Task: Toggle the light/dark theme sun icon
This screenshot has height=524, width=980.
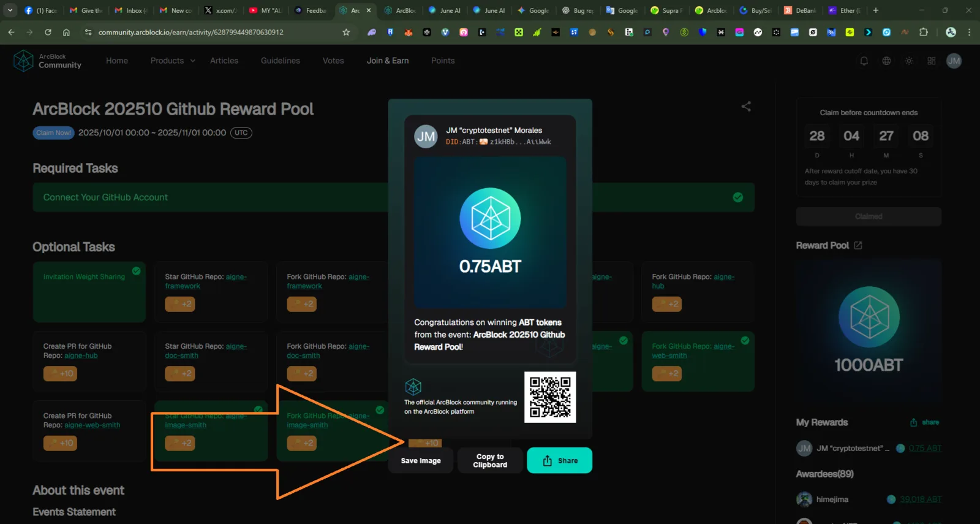Action: [909, 61]
